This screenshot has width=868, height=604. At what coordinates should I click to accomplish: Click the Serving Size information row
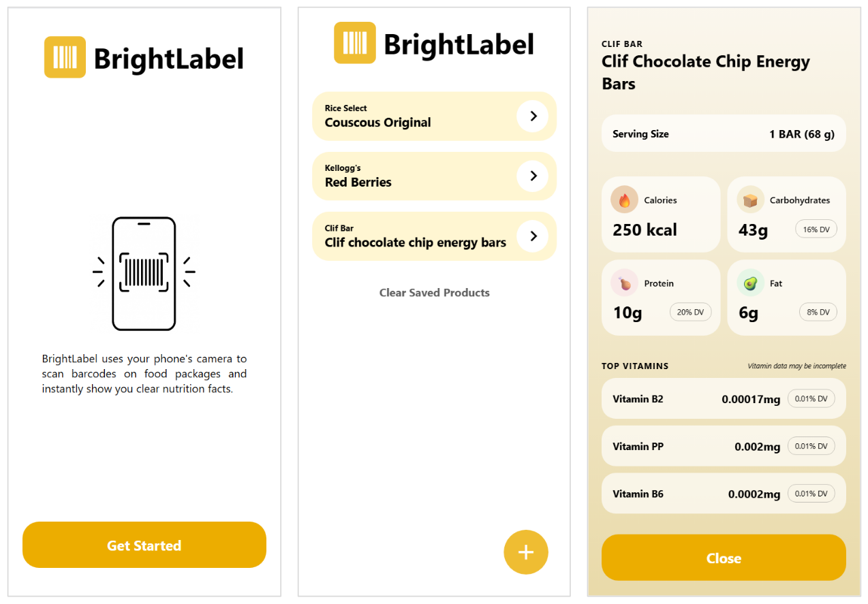click(x=723, y=133)
